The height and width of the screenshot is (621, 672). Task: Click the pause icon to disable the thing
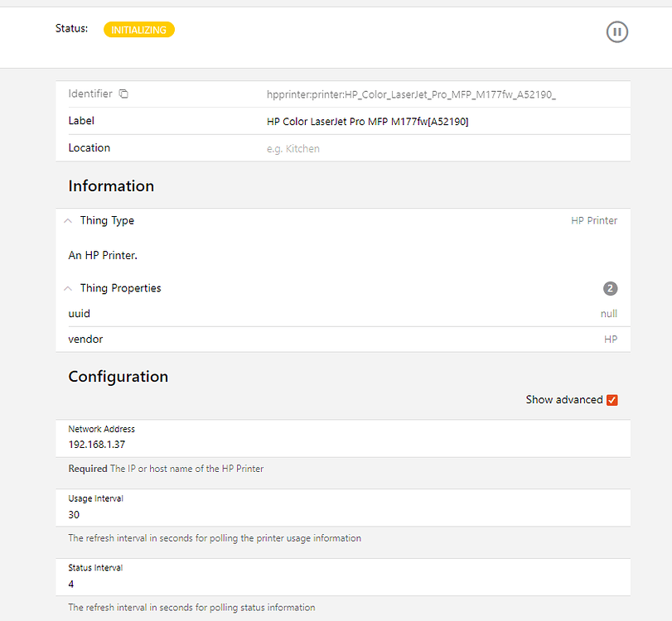[x=616, y=31]
